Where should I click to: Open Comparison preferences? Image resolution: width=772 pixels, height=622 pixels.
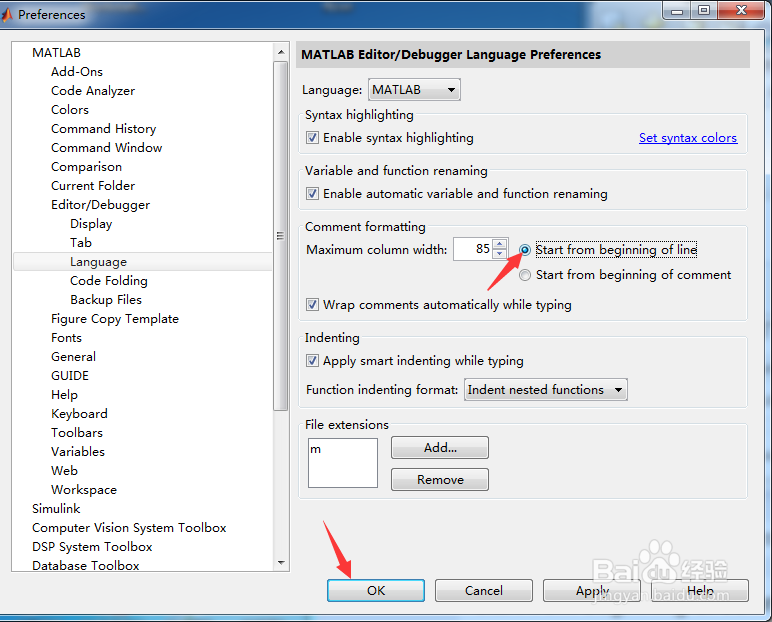[86, 167]
